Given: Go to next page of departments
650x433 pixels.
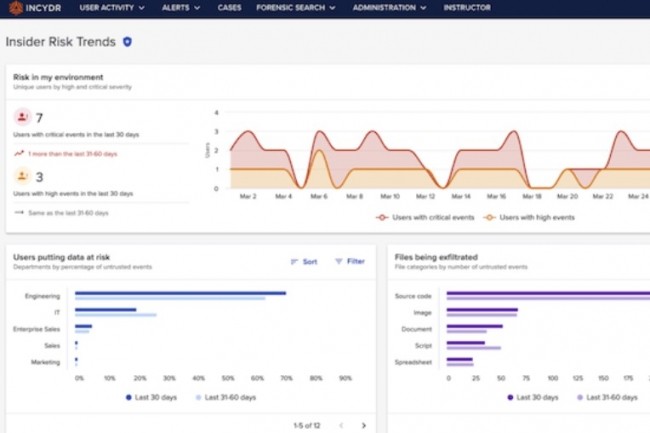Looking at the screenshot, I should [363, 425].
